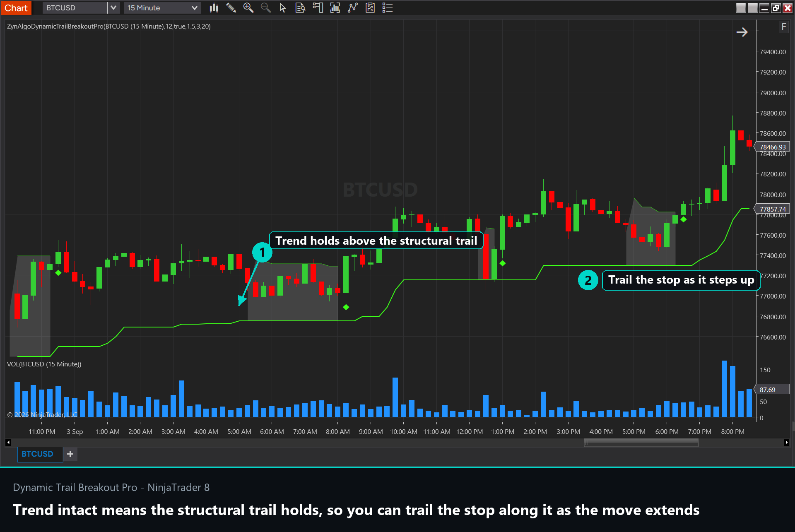Screen dimensions: 795x532
Task: Open the Chart Trader icon
Action: click(318, 8)
